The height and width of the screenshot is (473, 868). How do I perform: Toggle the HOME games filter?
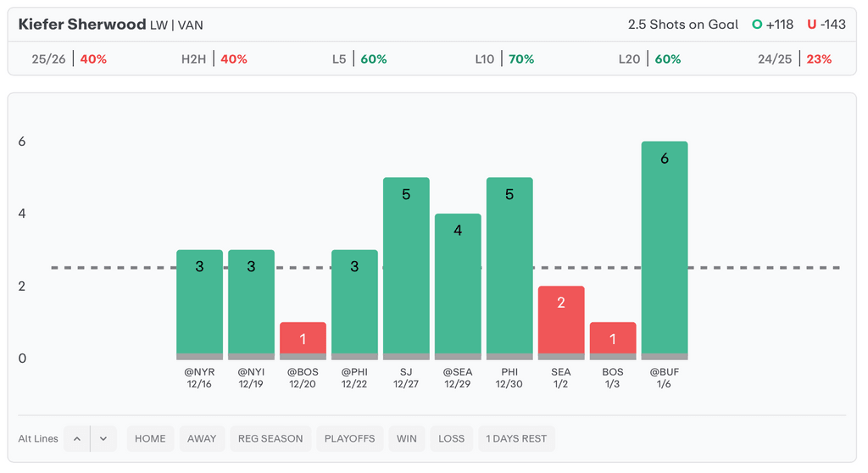coord(150,438)
